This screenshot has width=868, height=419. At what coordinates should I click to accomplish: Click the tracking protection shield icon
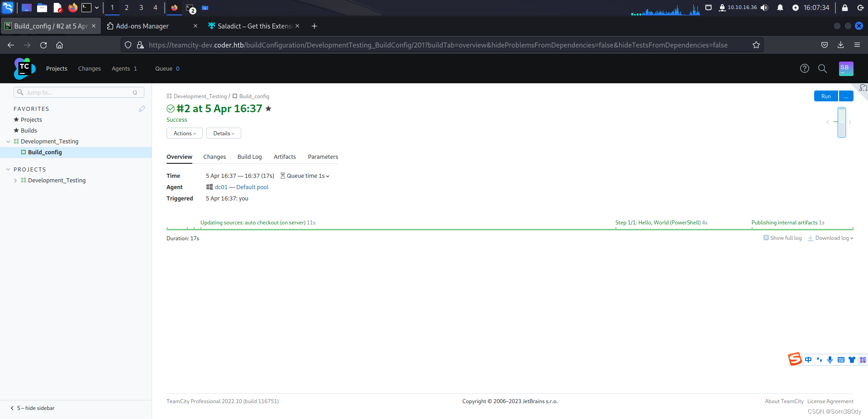(x=128, y=45)
